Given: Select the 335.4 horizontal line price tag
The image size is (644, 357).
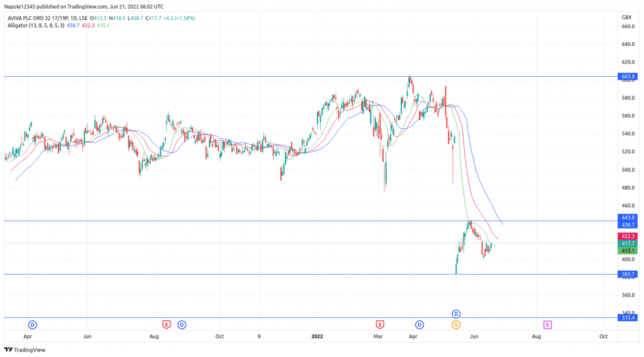Looking at the screenshot, I should [x=628, y=317].
